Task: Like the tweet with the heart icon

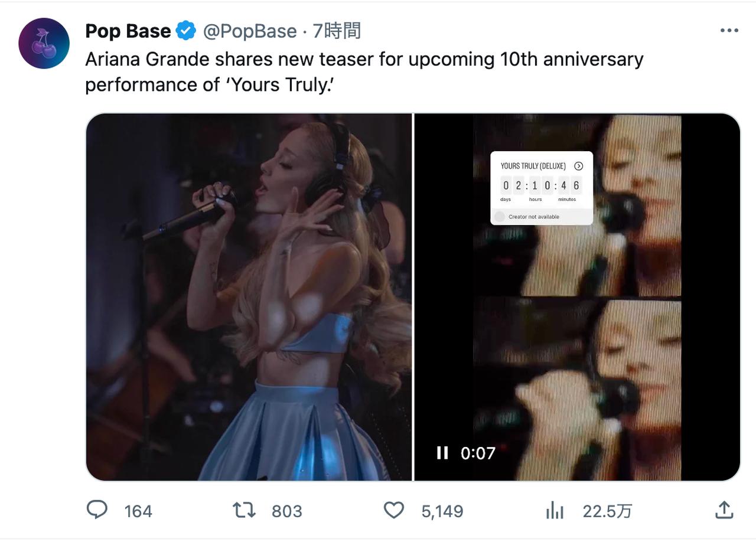Action: [x=394, y=510]
